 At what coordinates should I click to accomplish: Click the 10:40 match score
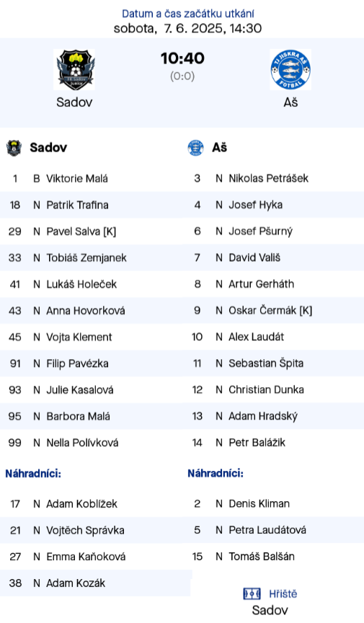182,58
